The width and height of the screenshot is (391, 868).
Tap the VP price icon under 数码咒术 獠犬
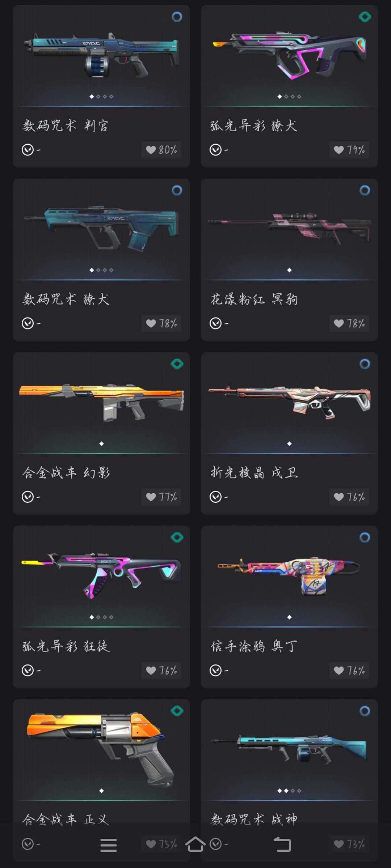click(28, 323)
